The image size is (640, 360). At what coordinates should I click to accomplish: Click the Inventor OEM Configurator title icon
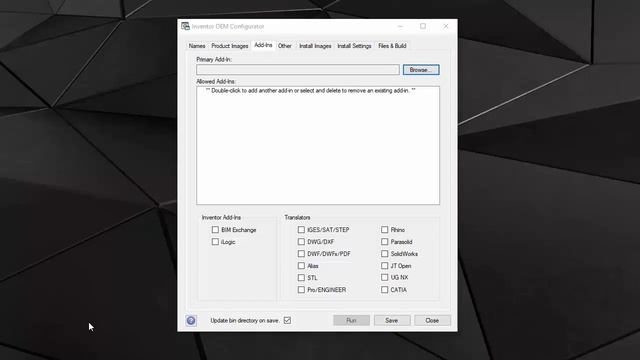(185, 26)
